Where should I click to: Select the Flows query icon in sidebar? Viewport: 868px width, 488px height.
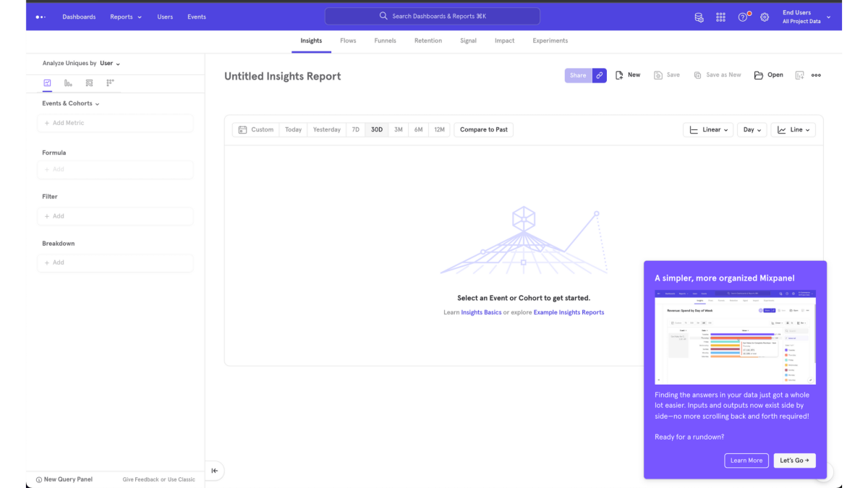(x=89, y=83)
